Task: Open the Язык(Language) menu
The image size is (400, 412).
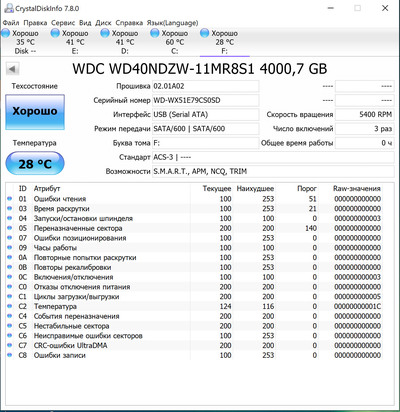Action: click(x=172, y=23)
